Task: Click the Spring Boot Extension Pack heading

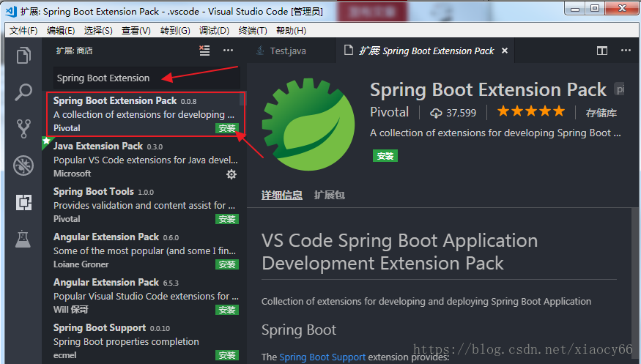Action: (x=488, y=90)
